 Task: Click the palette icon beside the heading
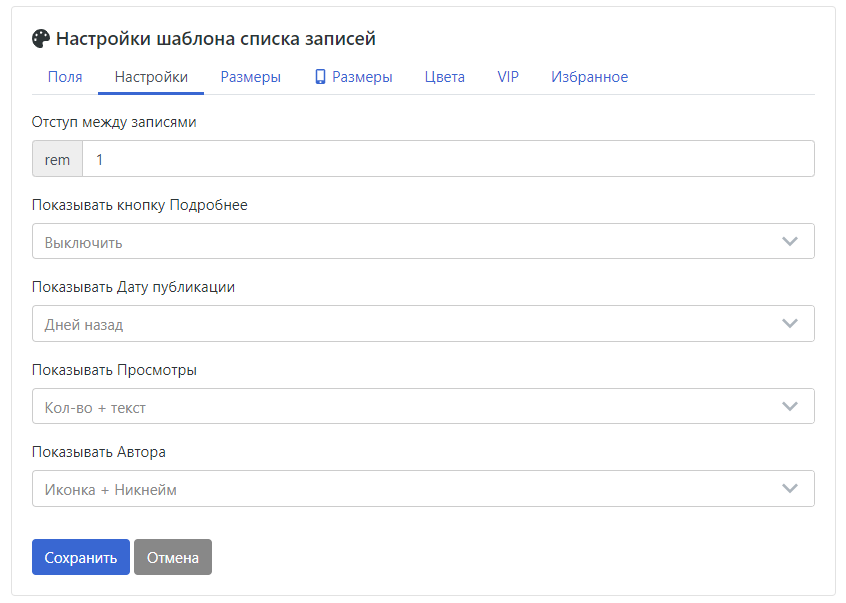pyautogui.click(x=41, y=39)
